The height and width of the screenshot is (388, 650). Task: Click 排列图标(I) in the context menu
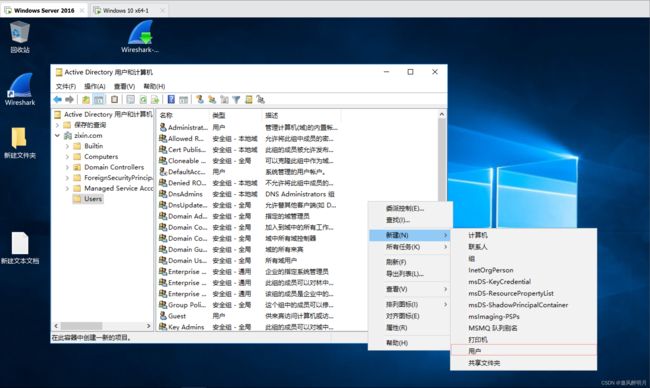click(410, 304)
